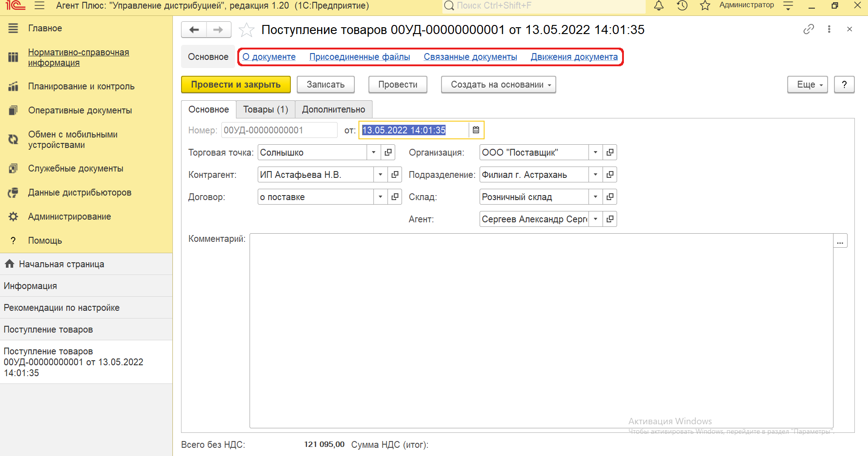The height and width of the screenshot is (456, 868).
Task: Open three-dot document options menu
Action: tap(829, 29)
